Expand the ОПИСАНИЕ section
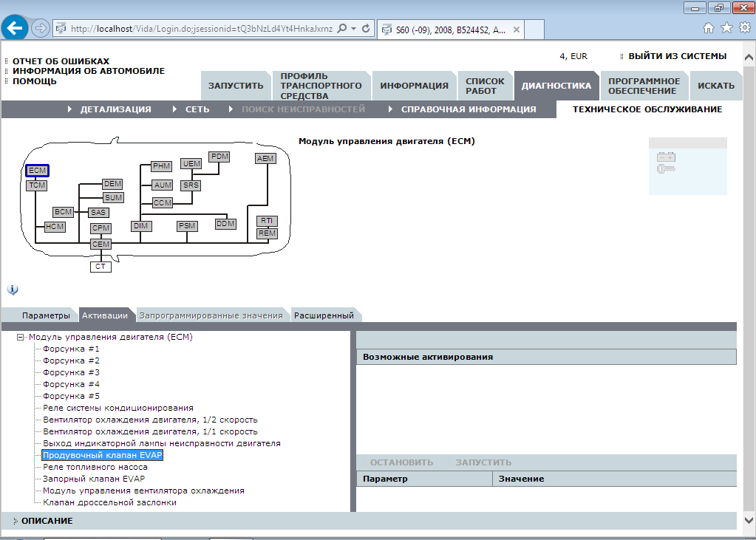The height and width of the screenshot is (540, 756). tap(46, 521)
